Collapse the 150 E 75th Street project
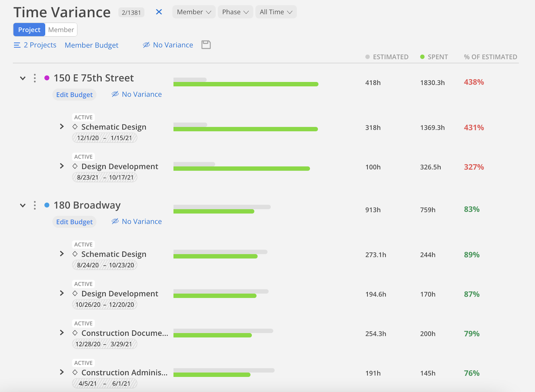 click(x=23, y=78)
